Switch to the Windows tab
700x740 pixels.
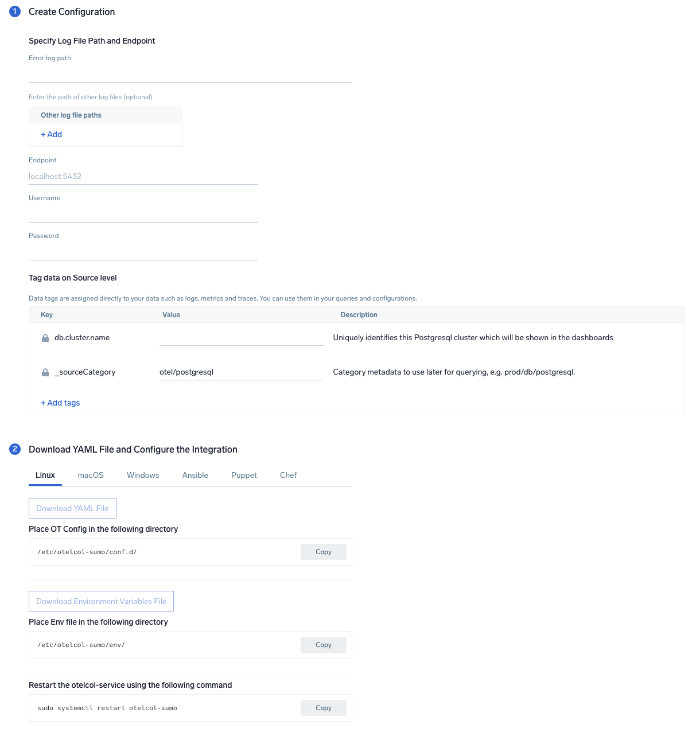point(143,475)
